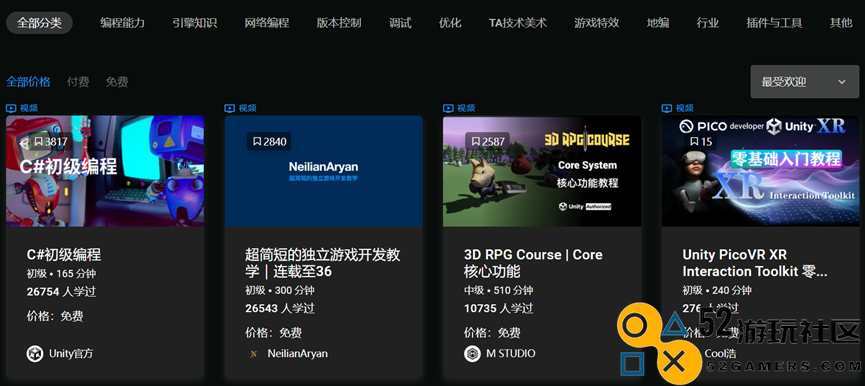Click the text 10735 人学过
The width and height of the screenshot is (865, 386).
coord(498,308)
